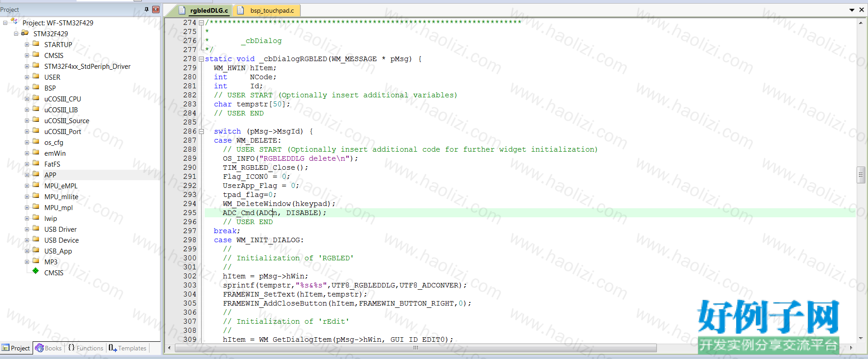Fold the _cbDialogRGBLED function at line 278
Image resolution: width=868 pixels, height=359 pixels.
(x=201, y=59)
